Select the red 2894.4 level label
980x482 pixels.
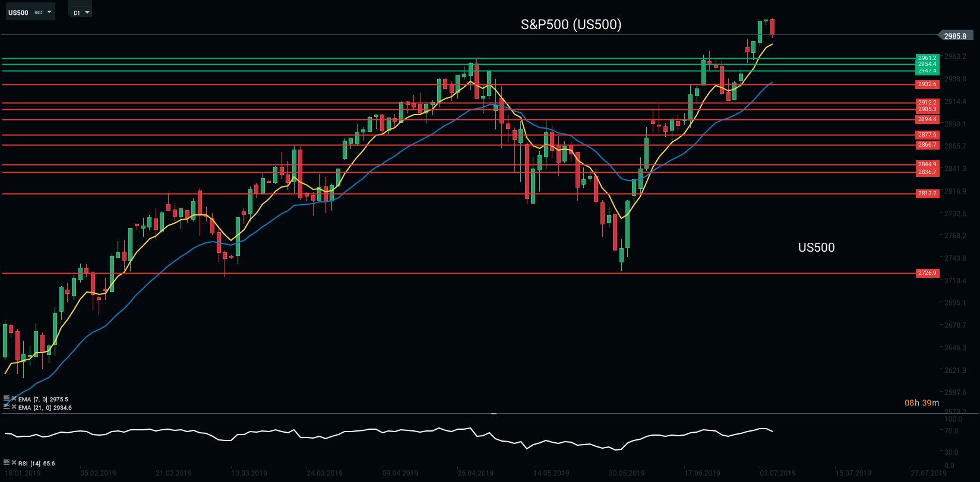click(x=927, y=119)
